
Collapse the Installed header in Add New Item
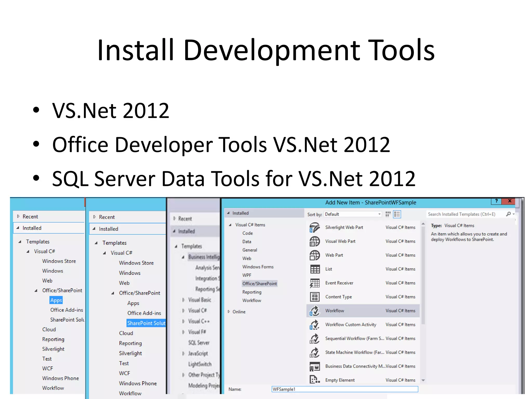tap(228, 213)
